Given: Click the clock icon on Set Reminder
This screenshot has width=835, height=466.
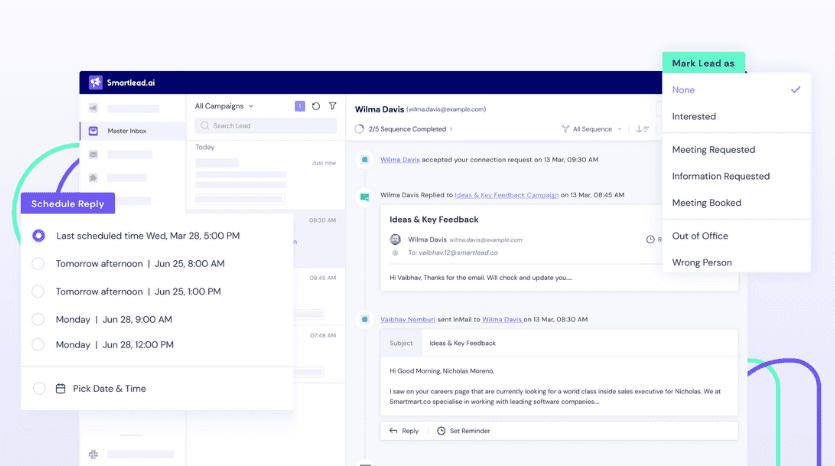Looking at the screenshot, I should [x=441, y=431].
